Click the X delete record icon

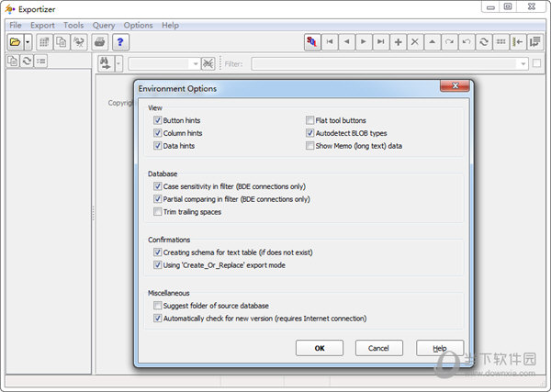415,42
